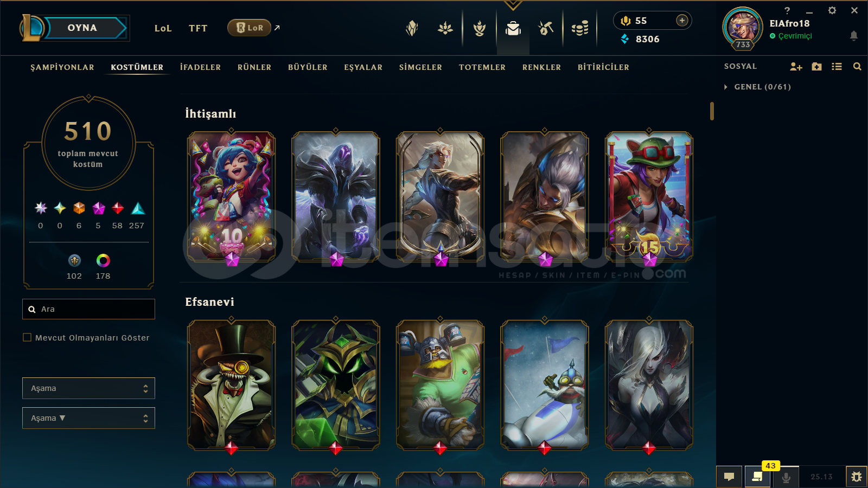Click the add friend icon in the social panel
This screenshot has width=868, height=488.
(796, 67)
